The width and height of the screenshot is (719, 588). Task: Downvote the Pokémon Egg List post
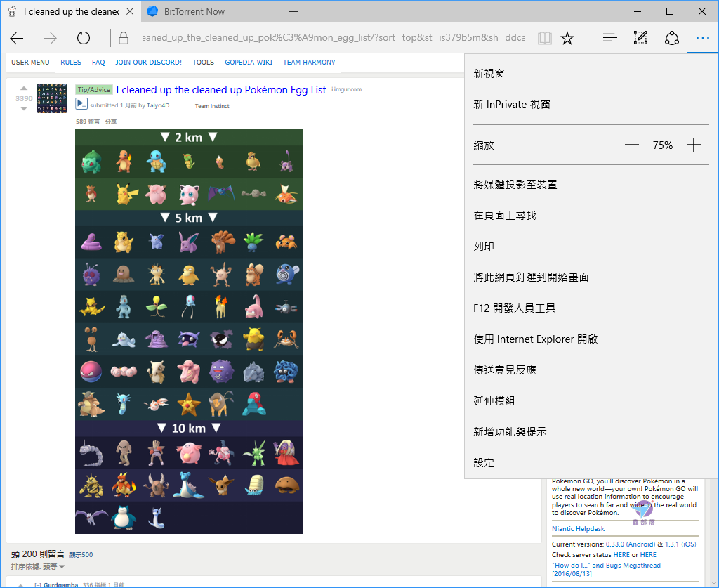[x=24, y=109]
